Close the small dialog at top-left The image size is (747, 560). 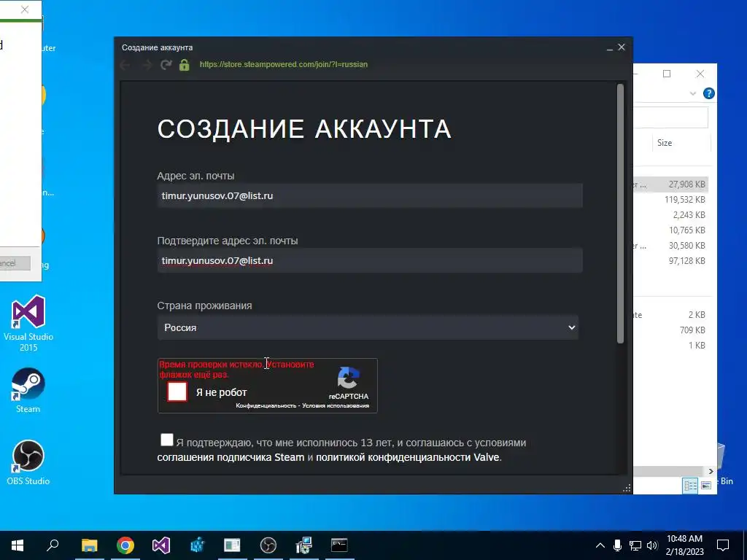pos(25,9)
